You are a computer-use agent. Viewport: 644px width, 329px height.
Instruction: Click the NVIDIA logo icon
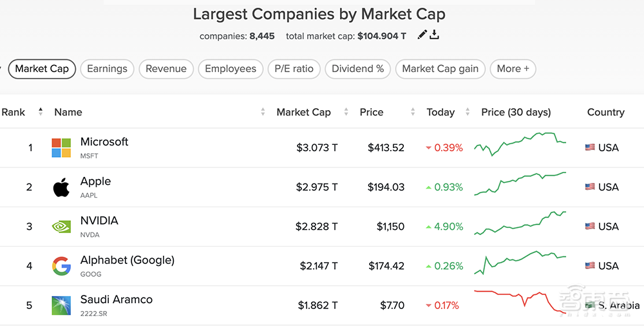point(61,227)
